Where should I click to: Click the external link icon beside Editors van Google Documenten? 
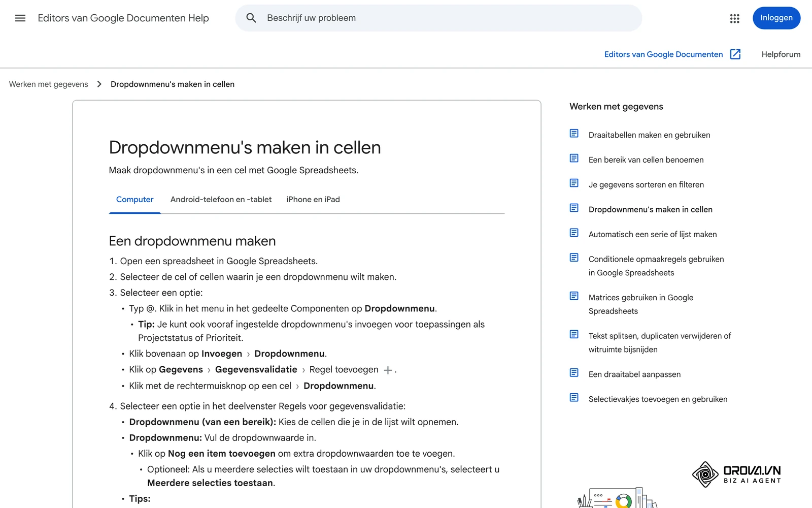coord(735,54)
